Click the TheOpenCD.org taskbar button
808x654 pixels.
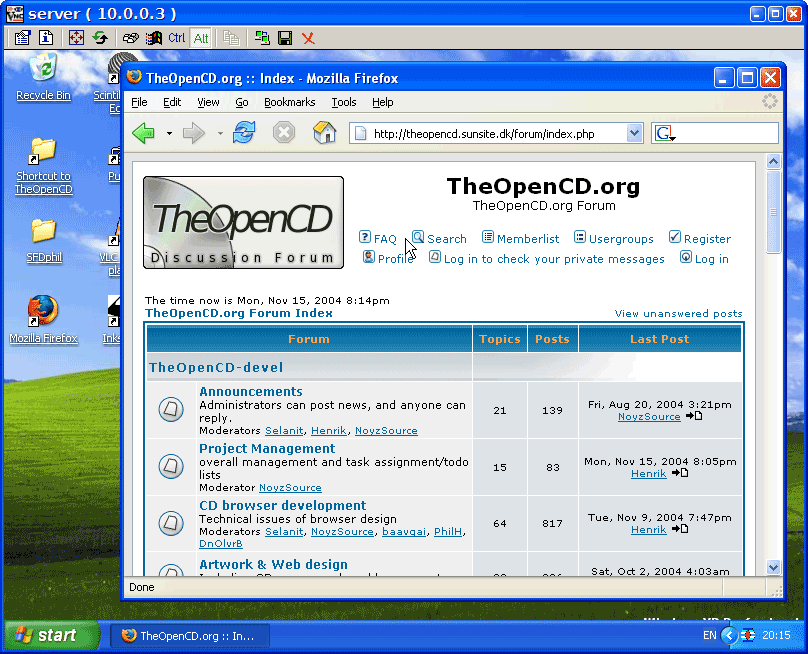pos(190,636)
